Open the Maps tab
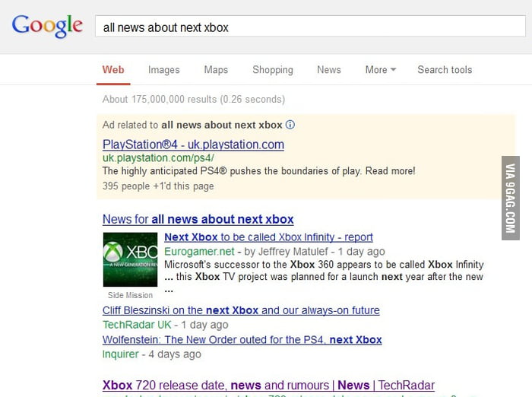 [216, 70]
